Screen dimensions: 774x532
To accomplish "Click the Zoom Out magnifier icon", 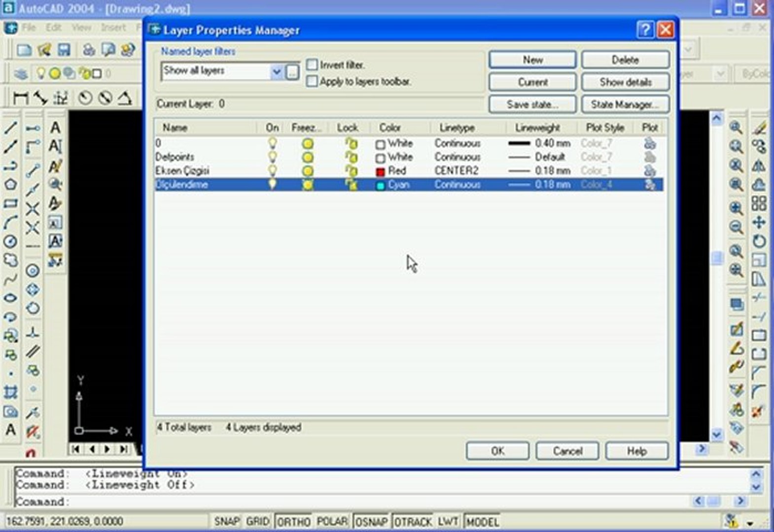I will [x=736, y=227].
